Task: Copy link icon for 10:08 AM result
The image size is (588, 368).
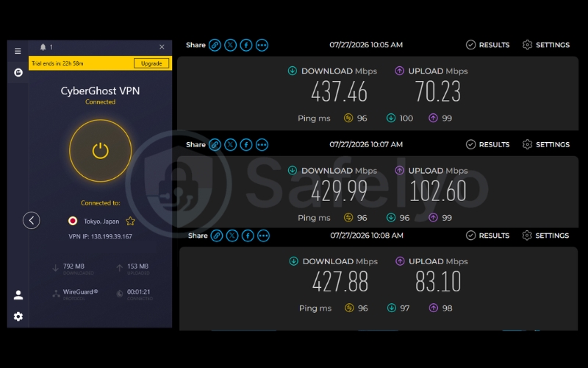Action: click(x=217, y=236)
